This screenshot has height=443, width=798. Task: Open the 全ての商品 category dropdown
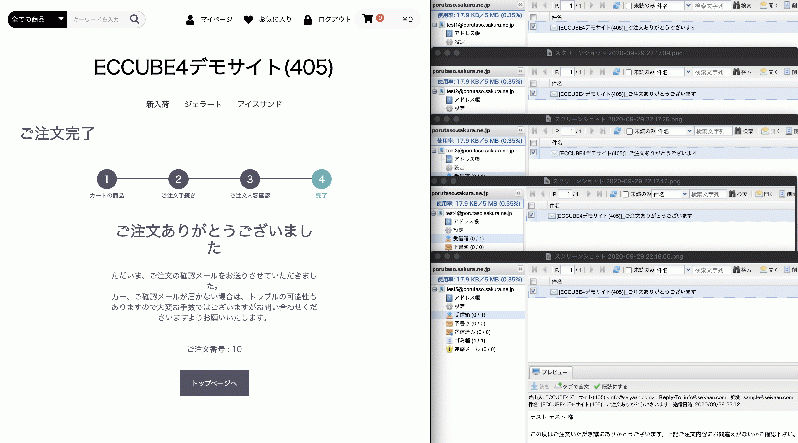(37, 19)
